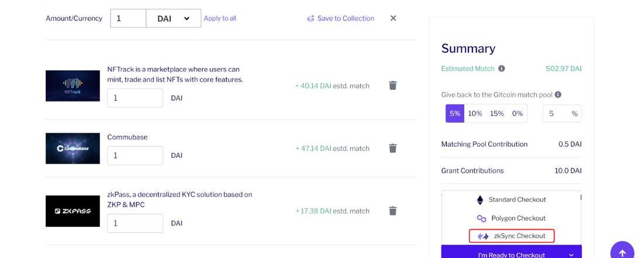Dismiss the amount bar with X icon
Image resolution: width=644 pixels, height=258 pixels.
point(393,18)
